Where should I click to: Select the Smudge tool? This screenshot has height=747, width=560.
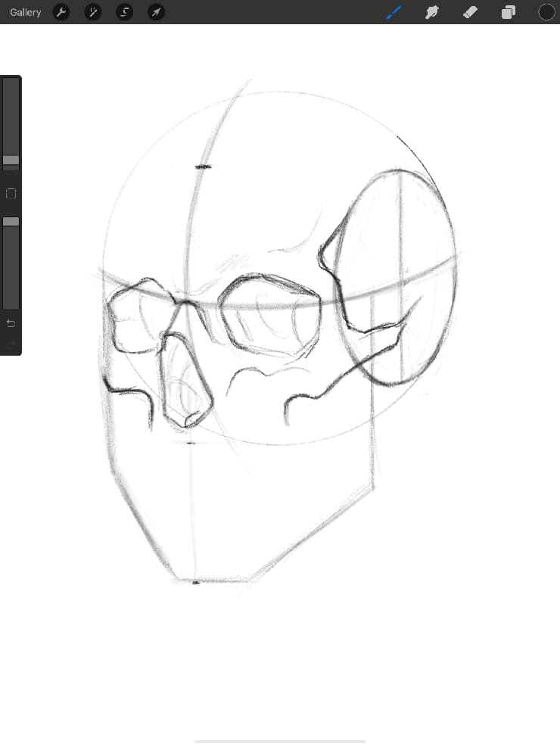pos(432,12)
